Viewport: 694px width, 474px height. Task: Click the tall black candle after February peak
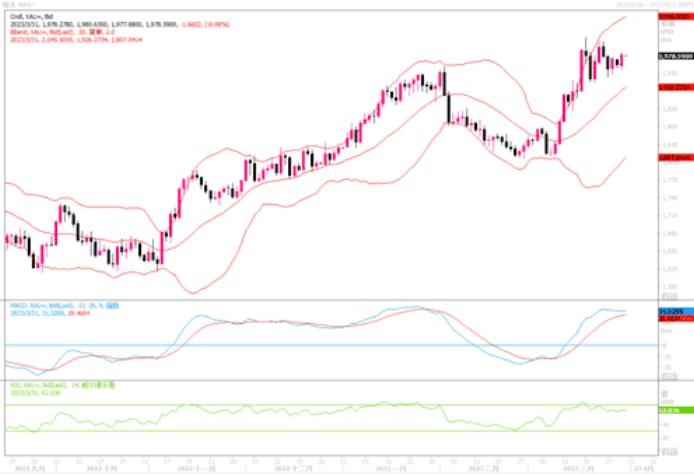(449, 107)
